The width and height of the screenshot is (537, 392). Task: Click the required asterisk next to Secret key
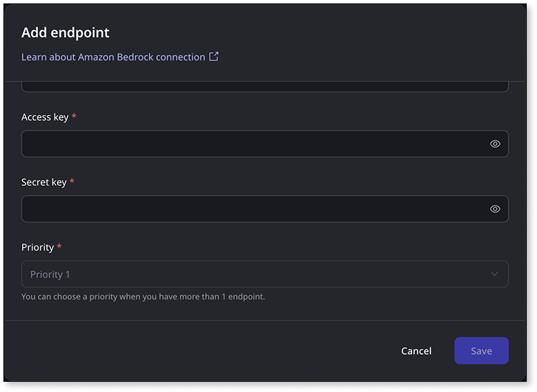72,182
